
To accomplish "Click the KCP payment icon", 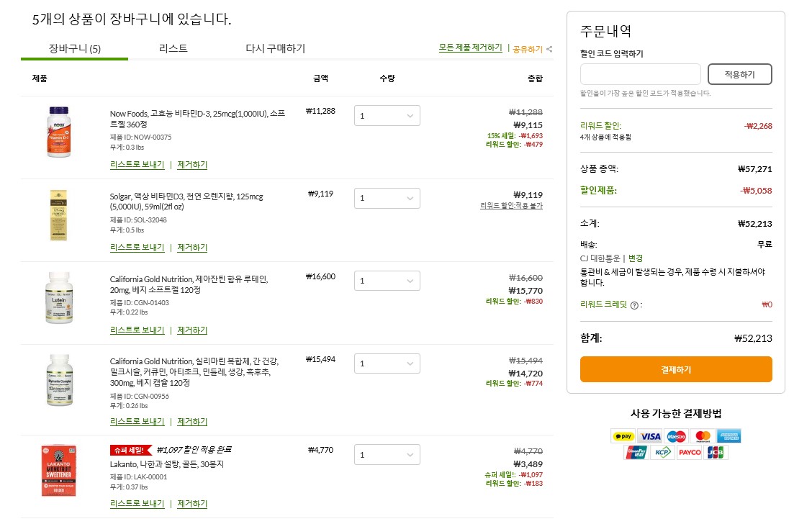I will [663, 452].
